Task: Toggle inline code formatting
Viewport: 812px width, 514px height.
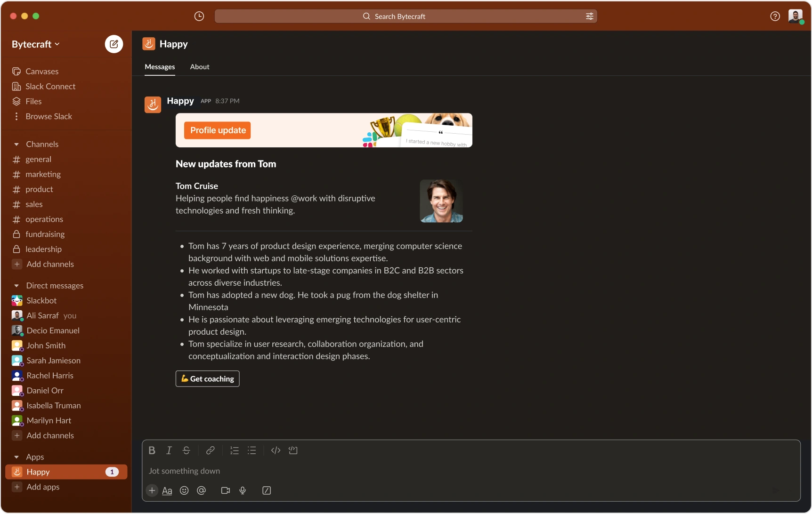Action: point(276,450)
